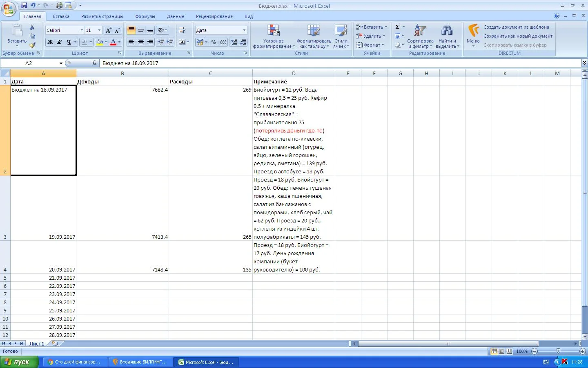588x368 pixels.
Task: Switch to Page Layout view in status bar
Action: click(502, 351)
